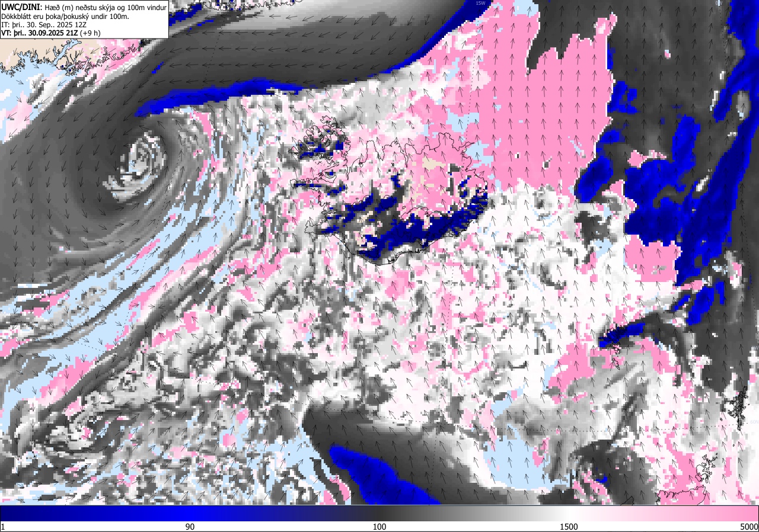Click the title line starting "UWC/DINI:"
The width and height of the screenshot is (759, 532).
(x=84, y=7)
